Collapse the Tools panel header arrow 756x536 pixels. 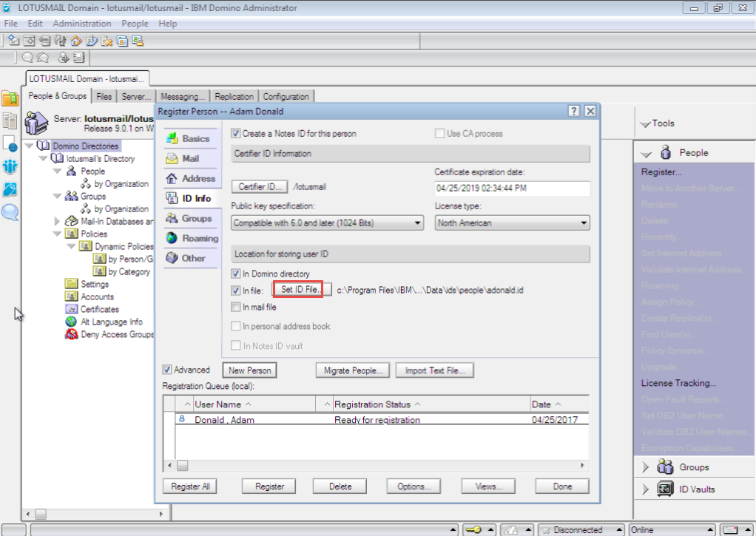coord(645,124)
